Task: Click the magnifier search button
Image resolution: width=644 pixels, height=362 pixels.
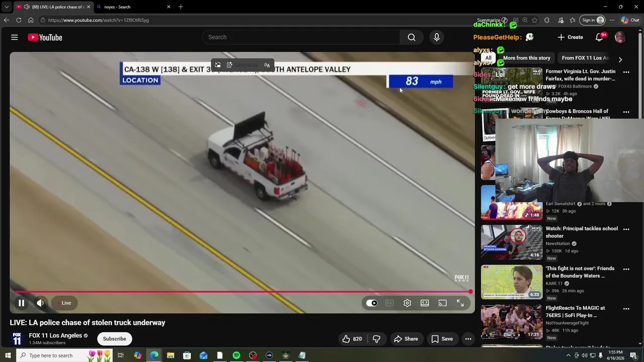Action: [x=412, y=37]
